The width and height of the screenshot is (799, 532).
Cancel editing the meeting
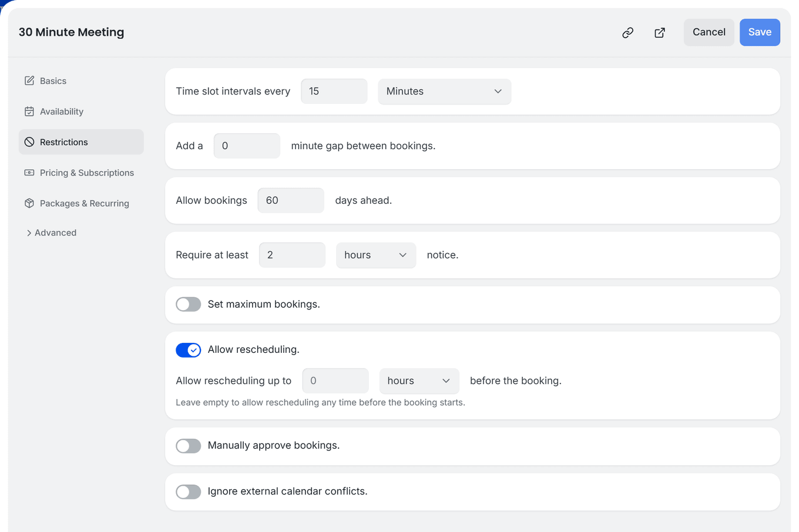click(x=709, y=32)
